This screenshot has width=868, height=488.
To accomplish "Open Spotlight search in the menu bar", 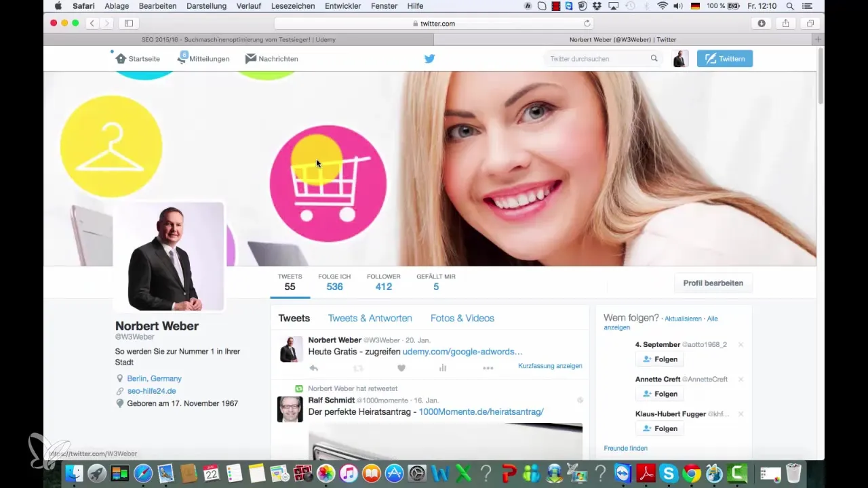I will 790,6.
